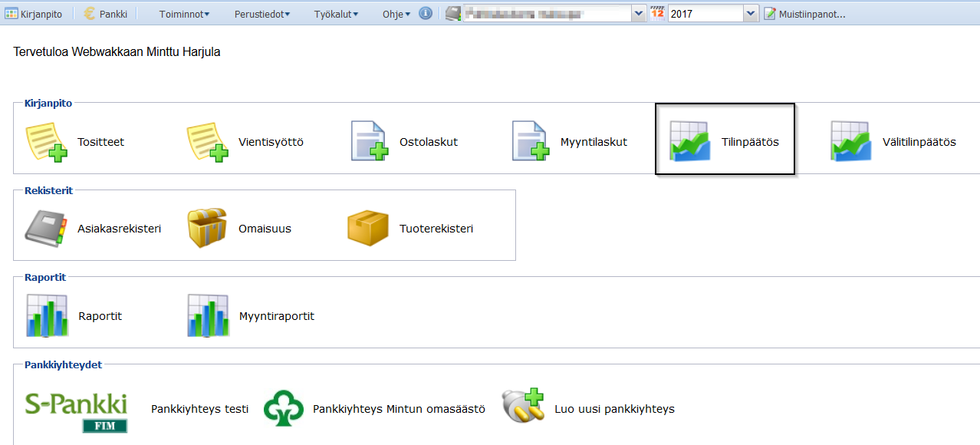Click the Muistiinpanot button
This screenshot has height=445, width=980.
pos(804,14)
